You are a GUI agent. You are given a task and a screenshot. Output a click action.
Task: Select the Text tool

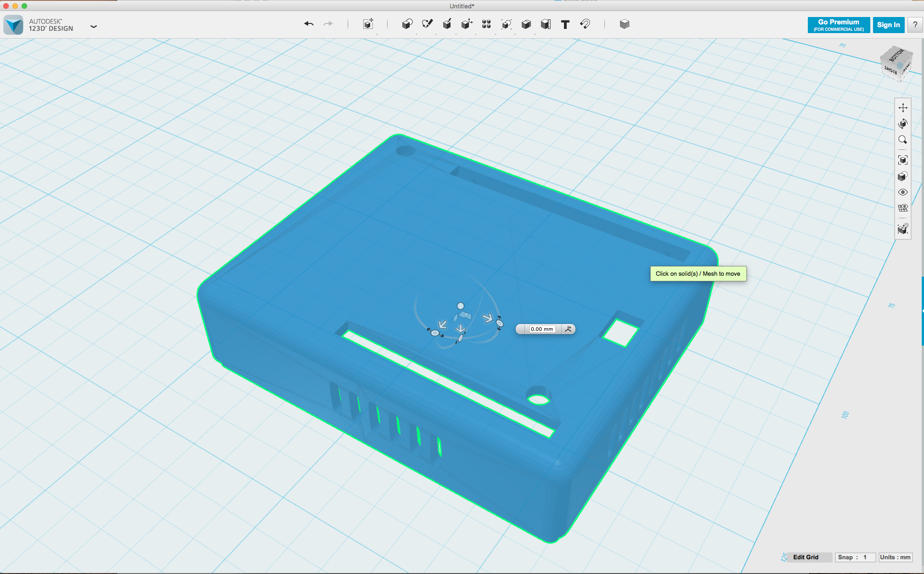tap(565, 24)
